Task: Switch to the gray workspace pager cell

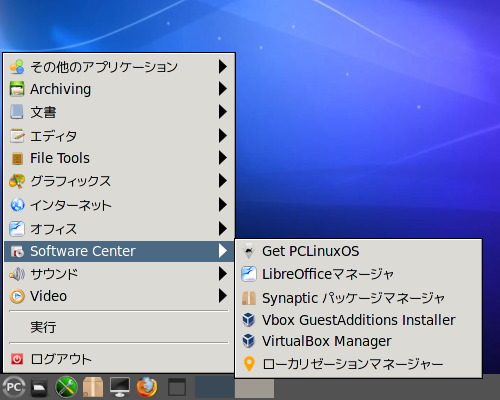Action: 254,388
